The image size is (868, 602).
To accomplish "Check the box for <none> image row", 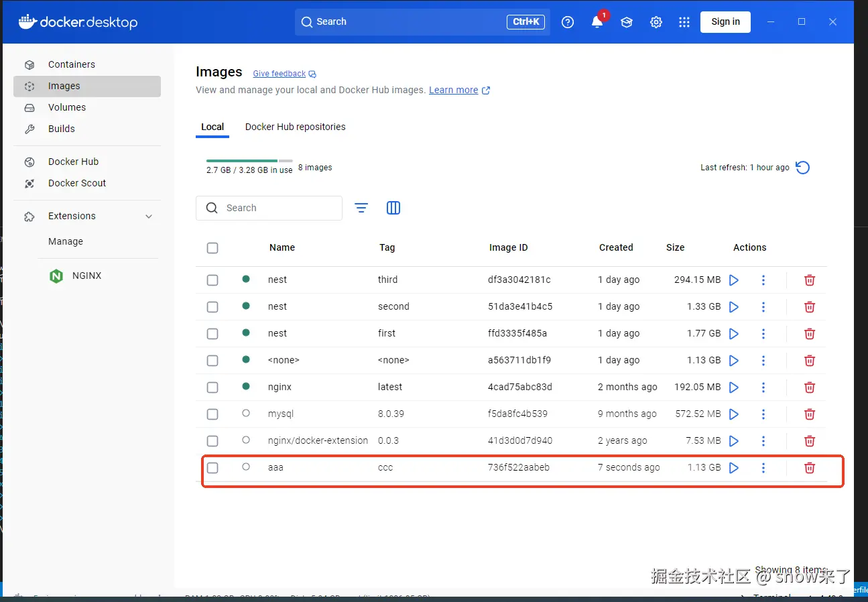I will point(212,361).
